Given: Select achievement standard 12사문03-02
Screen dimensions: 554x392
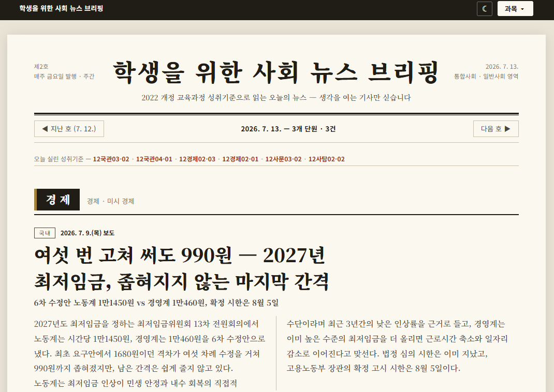Looking at the screenshot, I should 283,159.
